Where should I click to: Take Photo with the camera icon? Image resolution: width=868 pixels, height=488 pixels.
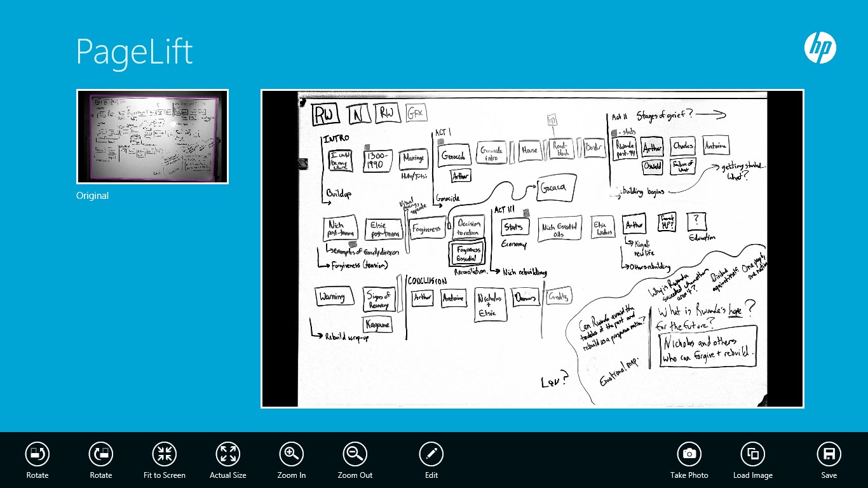click(689, 454)
